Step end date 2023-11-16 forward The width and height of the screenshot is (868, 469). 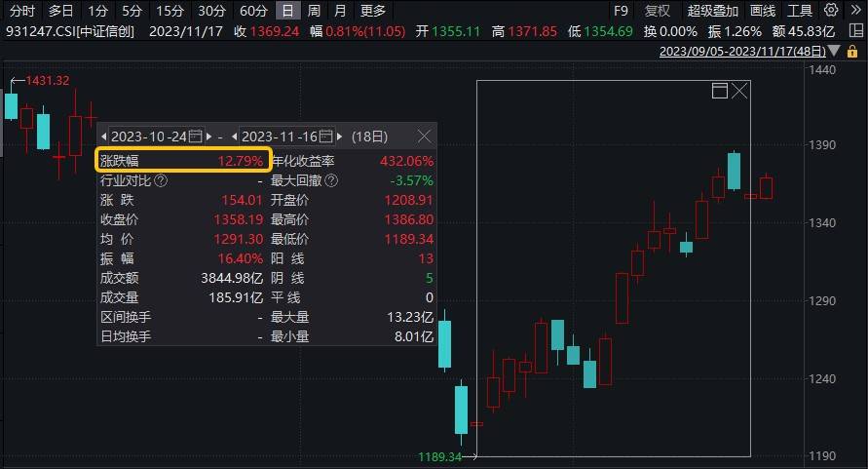coord(339,137)
